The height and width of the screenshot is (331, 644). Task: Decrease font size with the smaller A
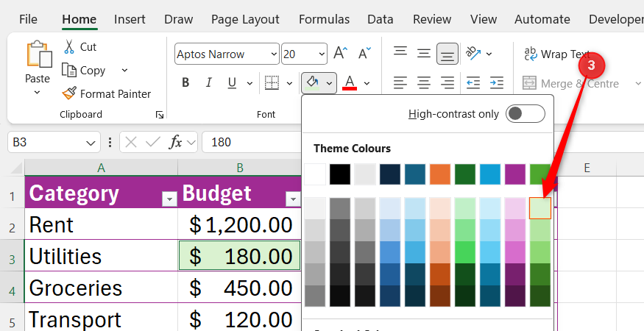364,54
